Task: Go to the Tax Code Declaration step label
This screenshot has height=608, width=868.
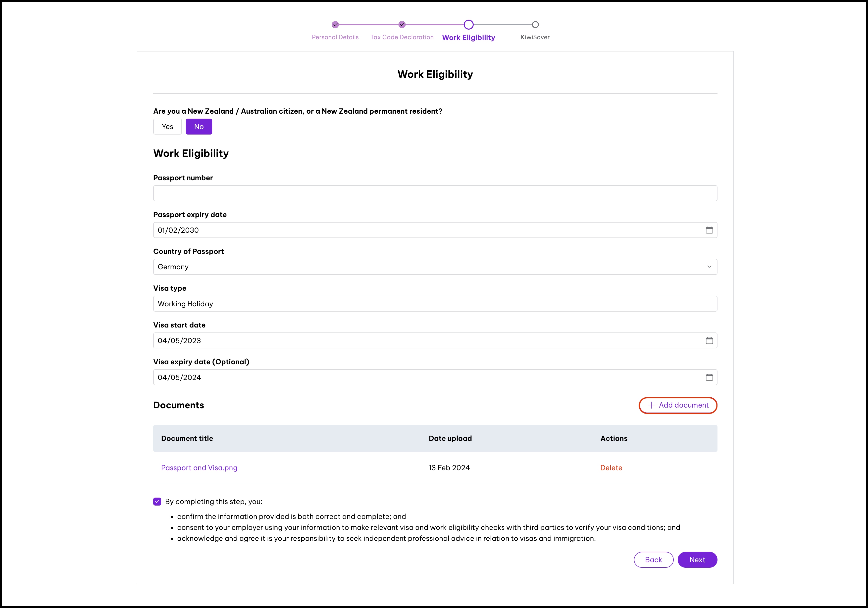Action: tap(402, 37)
